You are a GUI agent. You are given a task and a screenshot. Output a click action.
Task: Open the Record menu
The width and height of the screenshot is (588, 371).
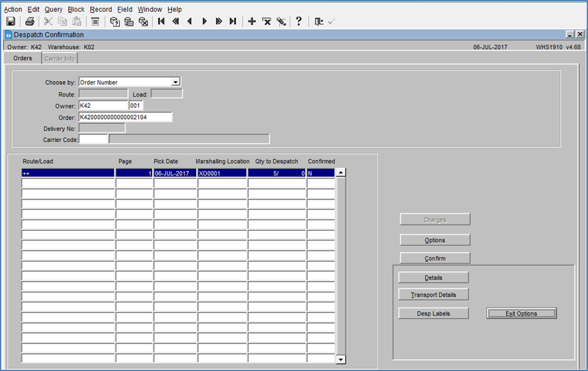coord(101,9)
